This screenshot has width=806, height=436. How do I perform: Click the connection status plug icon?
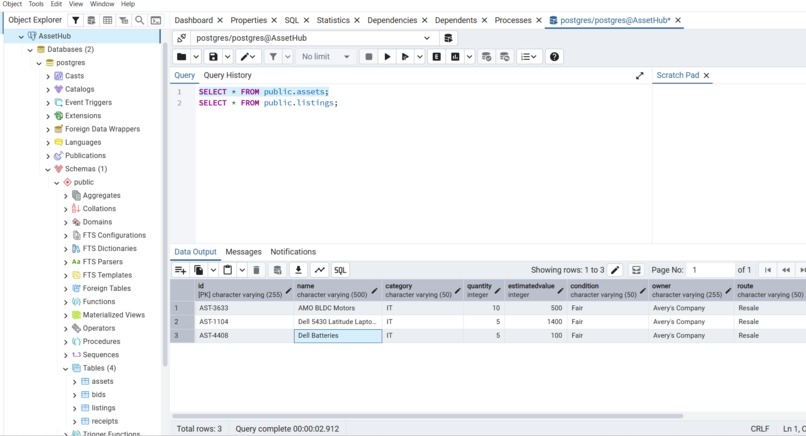point(181,38)
